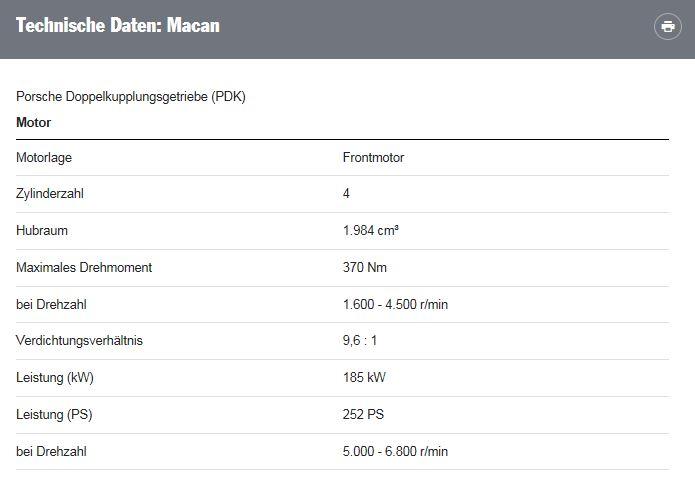Select the Motor section heading
Viewport: 695px width, 482px height.
click(x=33, y=122)
